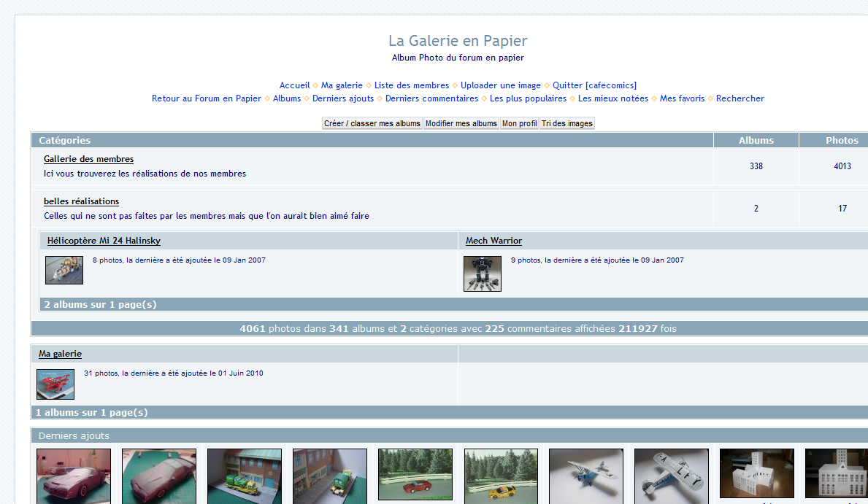Click the Créer / classer mes albums button
The height and width of the screenshot is (504, 868).
(372, 123)
